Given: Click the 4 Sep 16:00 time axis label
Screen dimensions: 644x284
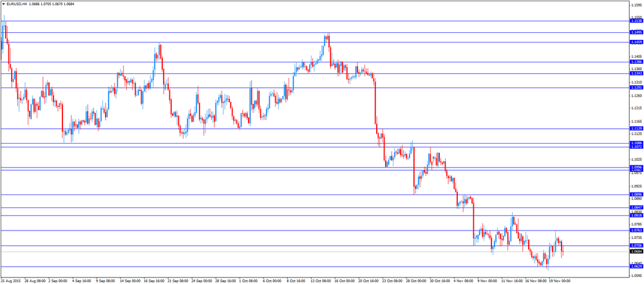Looking at the screenshot, I should pos(82,281).
